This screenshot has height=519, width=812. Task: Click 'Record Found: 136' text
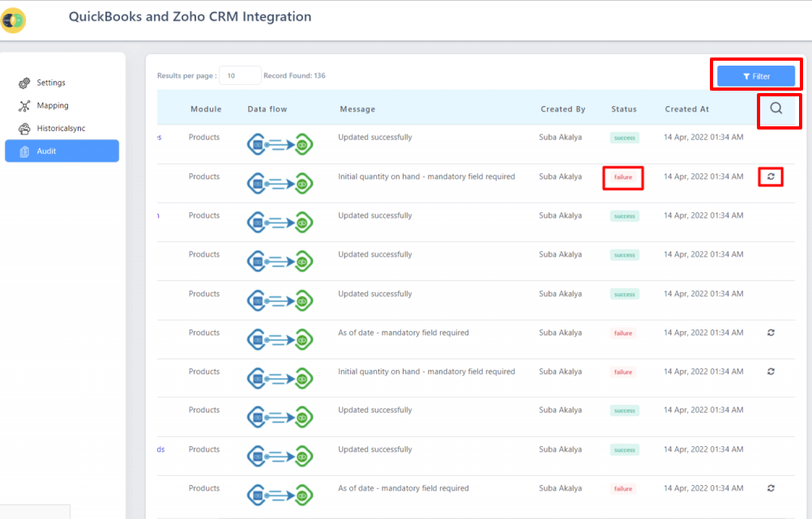click(294, 75)
